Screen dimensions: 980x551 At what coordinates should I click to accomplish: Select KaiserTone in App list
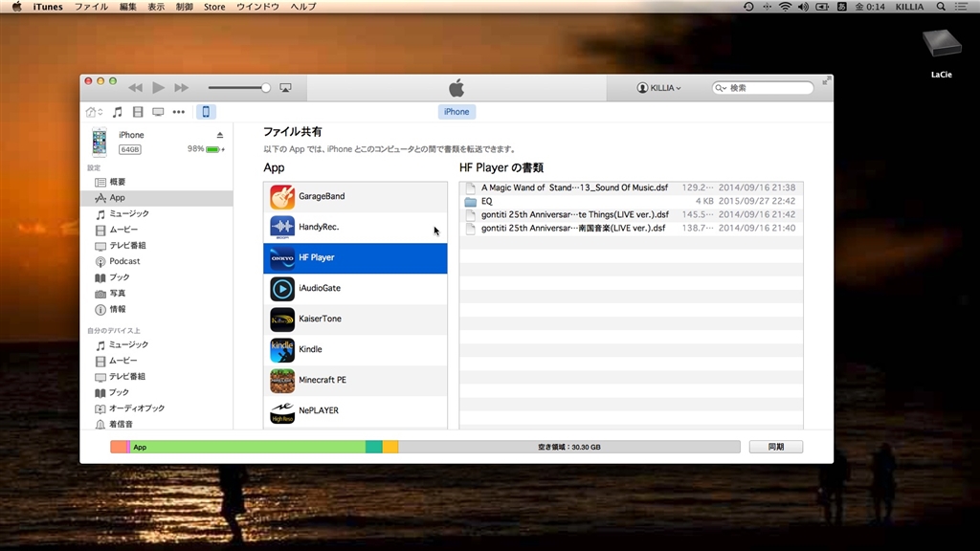pos(355,320)
